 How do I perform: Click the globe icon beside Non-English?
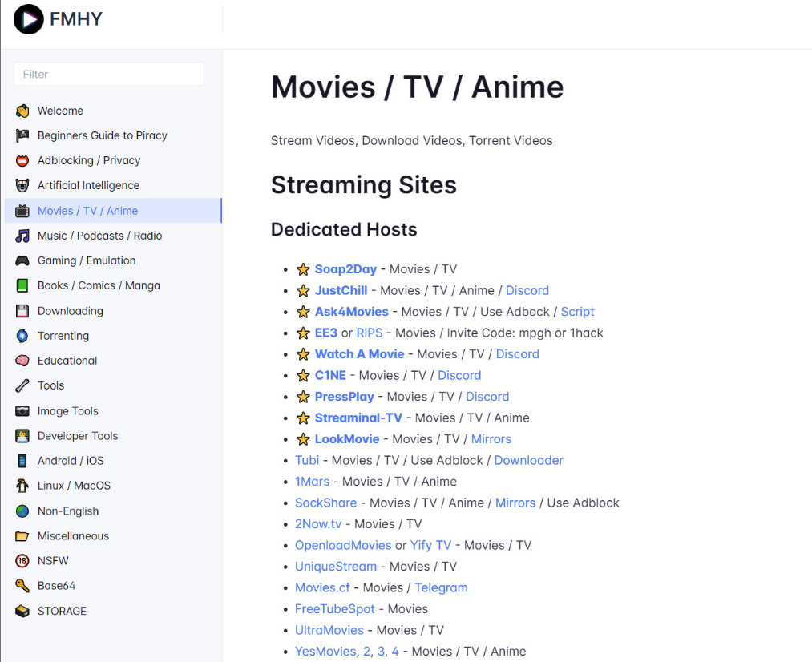[22, 511]
